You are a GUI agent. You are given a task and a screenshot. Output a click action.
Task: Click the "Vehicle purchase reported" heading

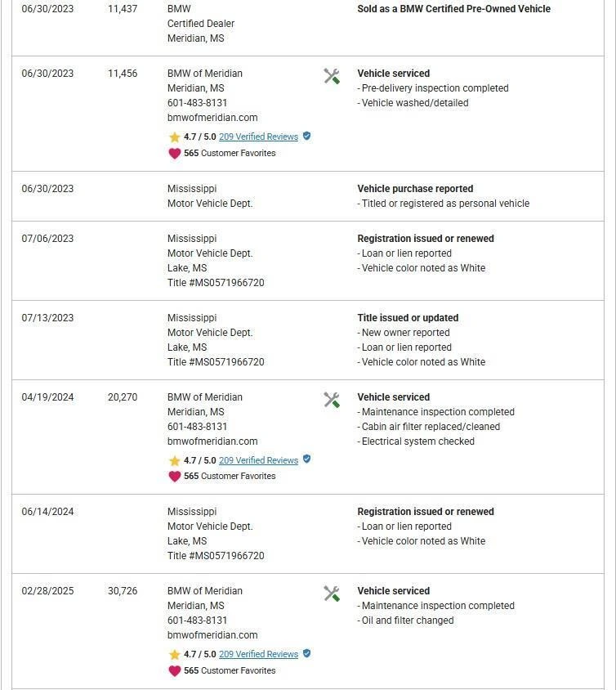[x=415, y=189]
